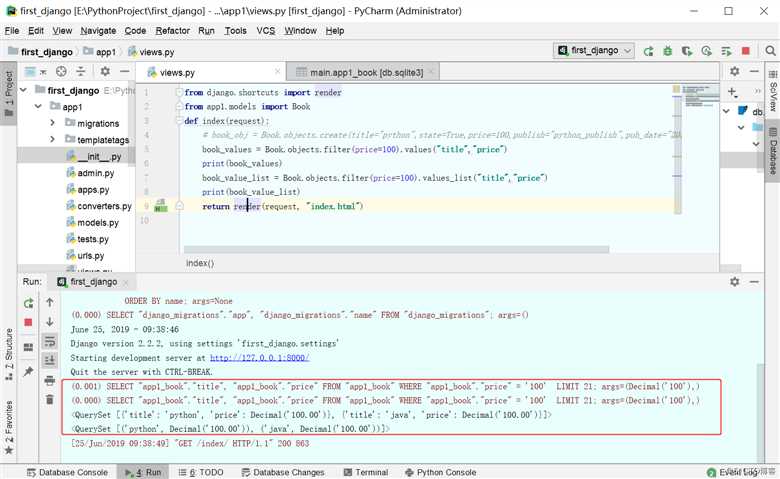Click Up the stack trace arrow

coord(50,302)
